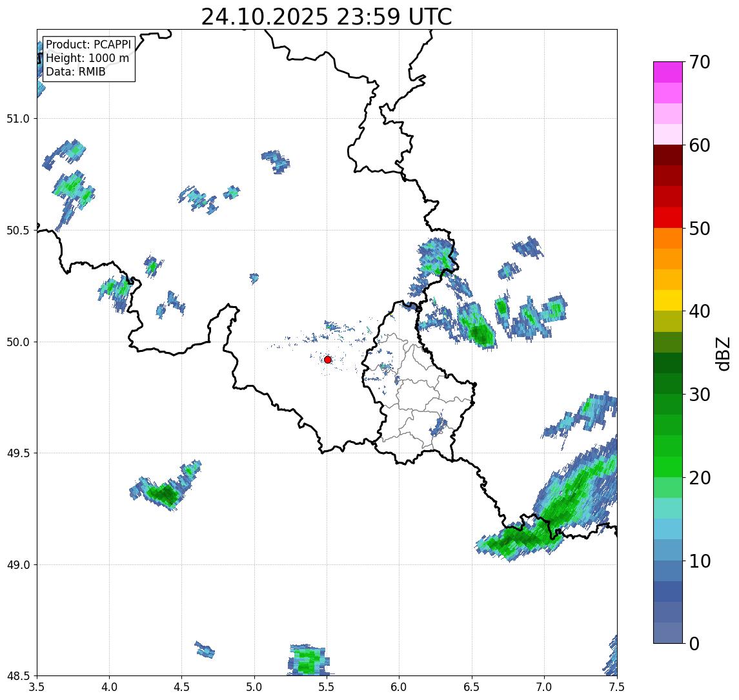Image resolution: width=739 pixels, height=700 pixels.
Task: Click the colorbar tick label 30
Action: coord(700,395)
